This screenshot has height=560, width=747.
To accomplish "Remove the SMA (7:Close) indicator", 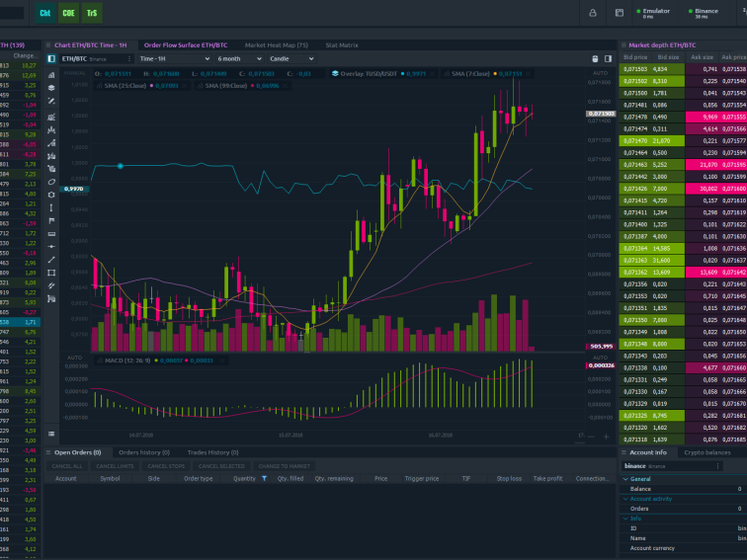I will pos(528,74).
